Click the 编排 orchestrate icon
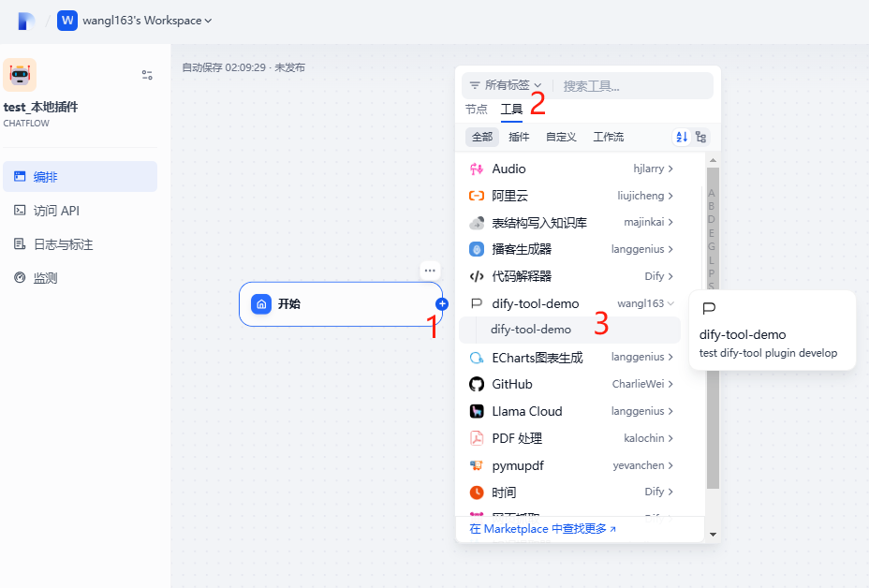 pos(20,177)
